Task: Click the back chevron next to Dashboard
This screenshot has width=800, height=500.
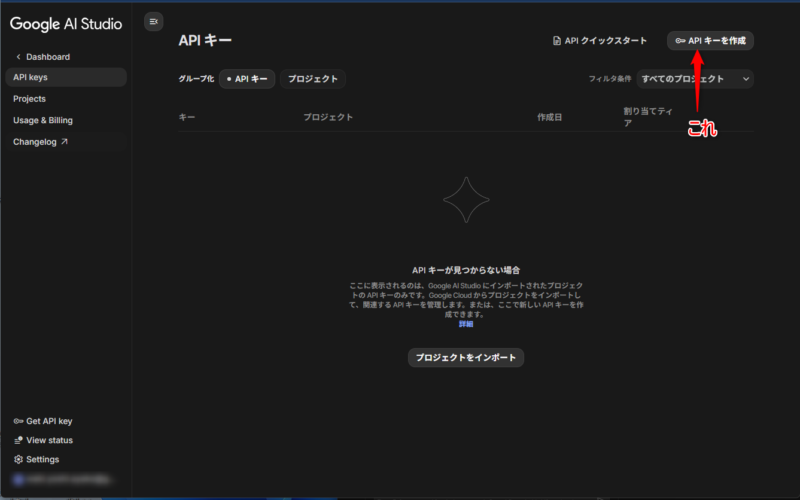Action: 18,57
